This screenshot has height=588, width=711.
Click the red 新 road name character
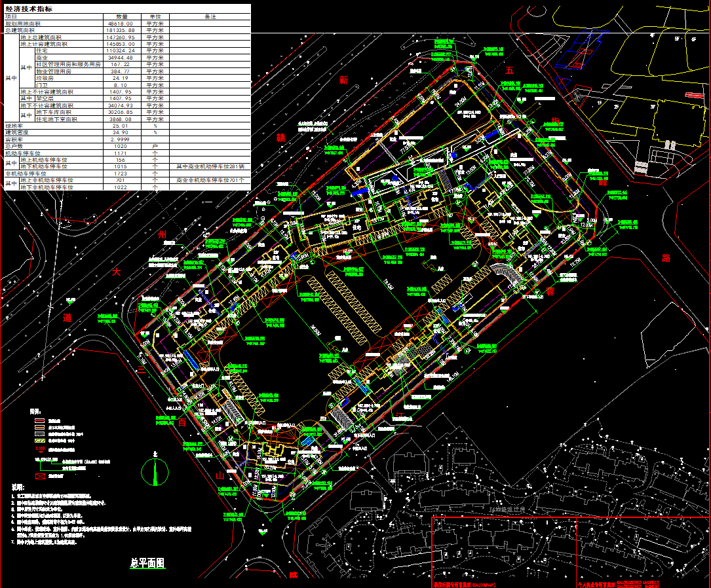(344, 80)
